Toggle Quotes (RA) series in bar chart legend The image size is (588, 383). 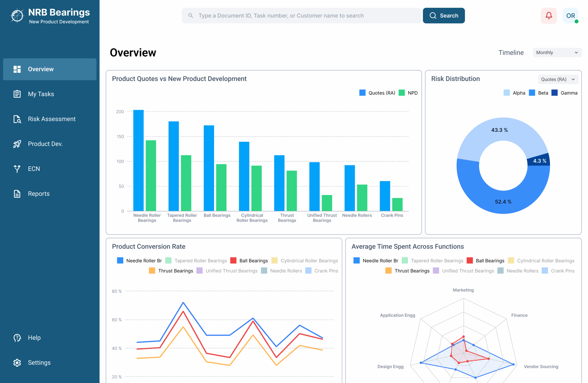(377, 93)
